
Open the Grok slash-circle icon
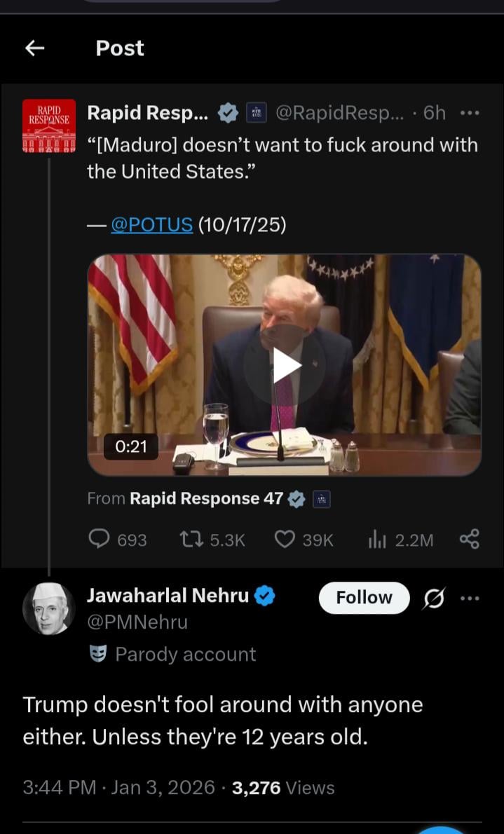[434, 599]
